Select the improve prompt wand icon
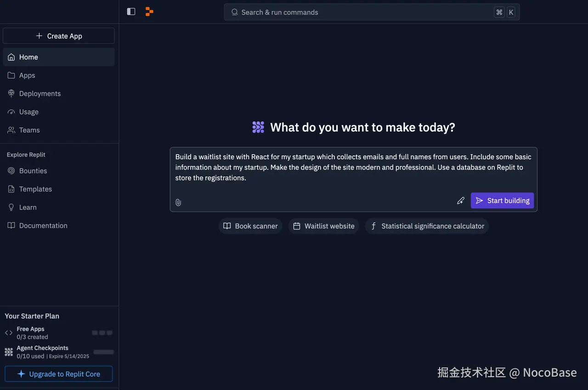This screenshot has height=390, width=588. tap(461, 201)
